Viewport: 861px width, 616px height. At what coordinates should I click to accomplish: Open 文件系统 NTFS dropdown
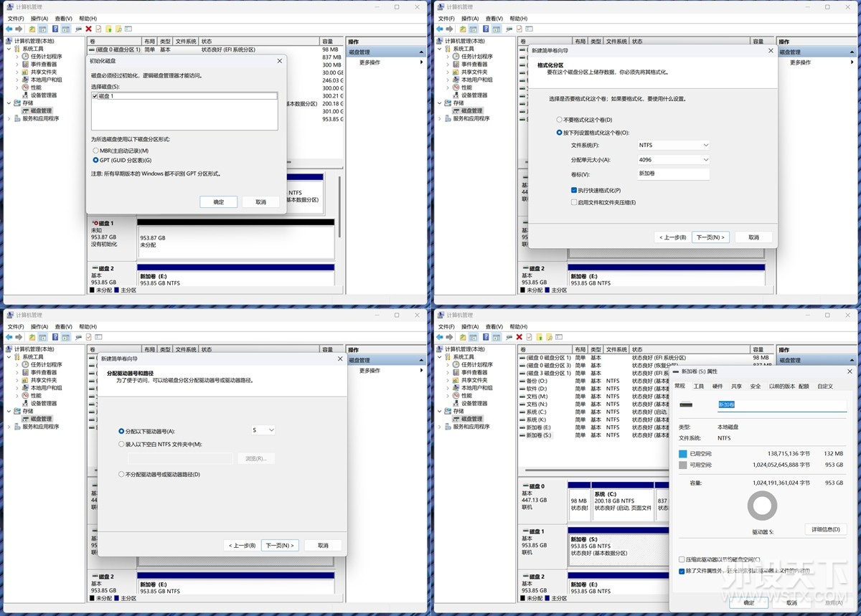pos(673,145)
